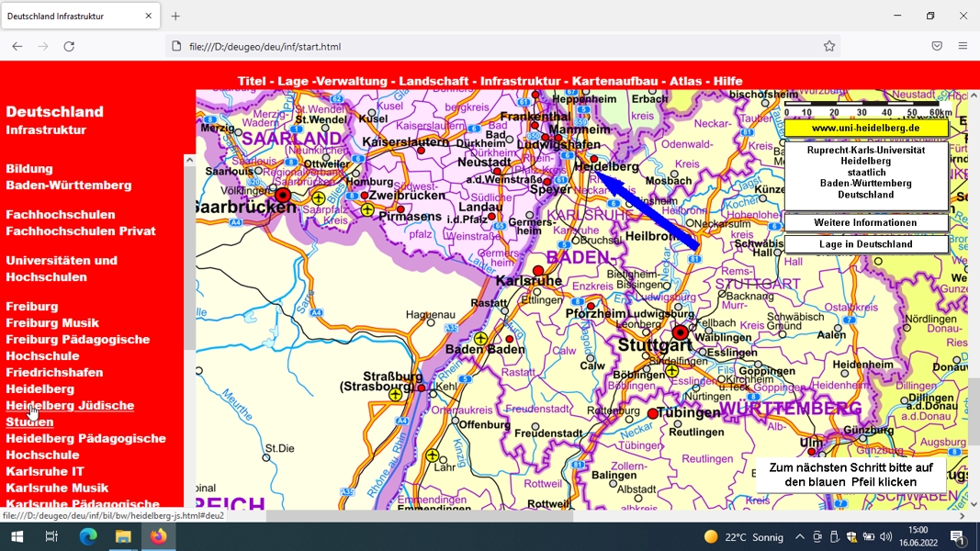
Task: Close the Deutschland Infrastruktur tab
Action: [148, 17]
